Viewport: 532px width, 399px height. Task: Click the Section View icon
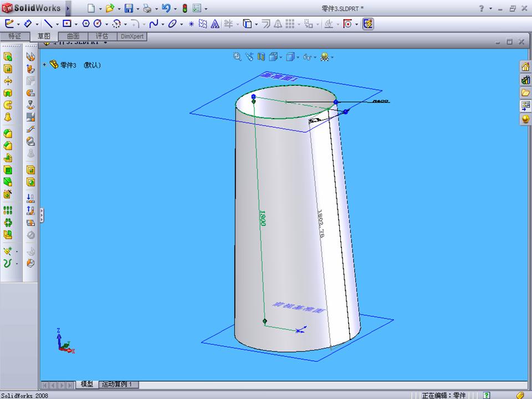261,57
